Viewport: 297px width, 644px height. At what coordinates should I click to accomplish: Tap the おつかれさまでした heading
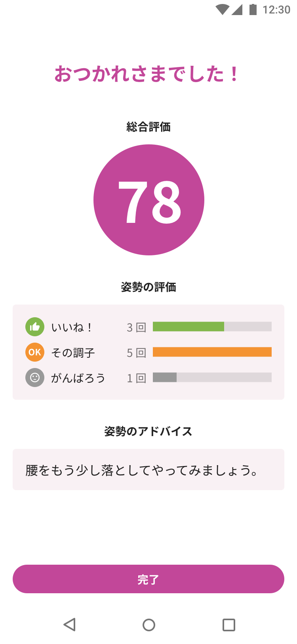tap(147, 74)
